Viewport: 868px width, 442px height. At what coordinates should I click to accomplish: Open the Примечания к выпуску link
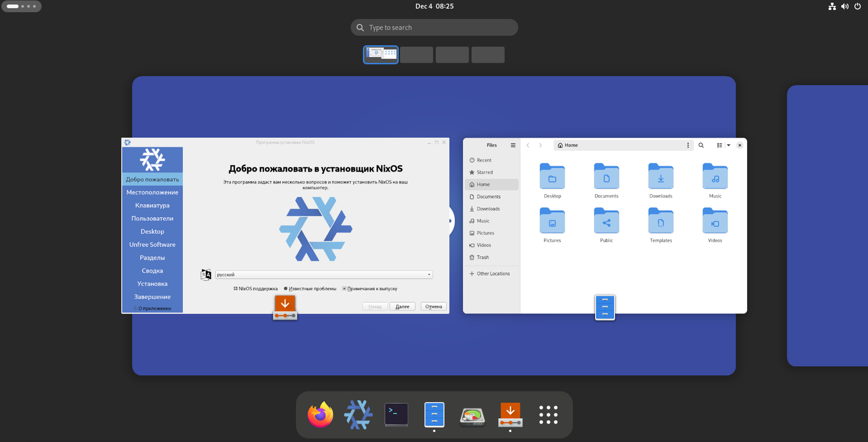click(370, 288)
